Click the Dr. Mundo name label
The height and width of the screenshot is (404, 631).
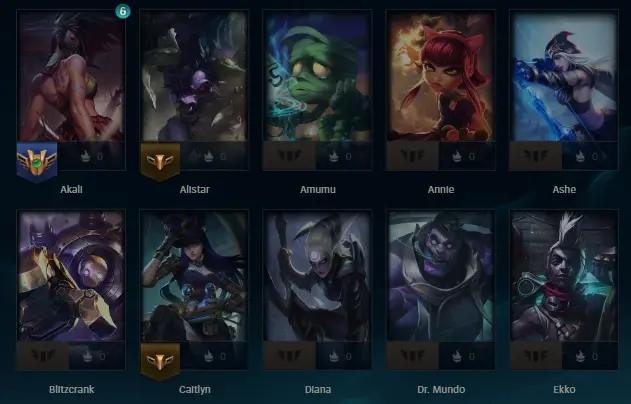[441, 390]
